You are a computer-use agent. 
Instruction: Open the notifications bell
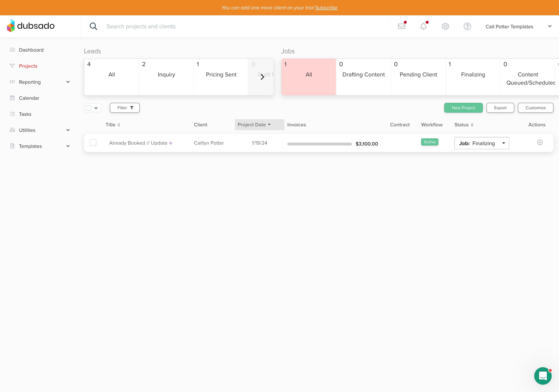[423, 26]
